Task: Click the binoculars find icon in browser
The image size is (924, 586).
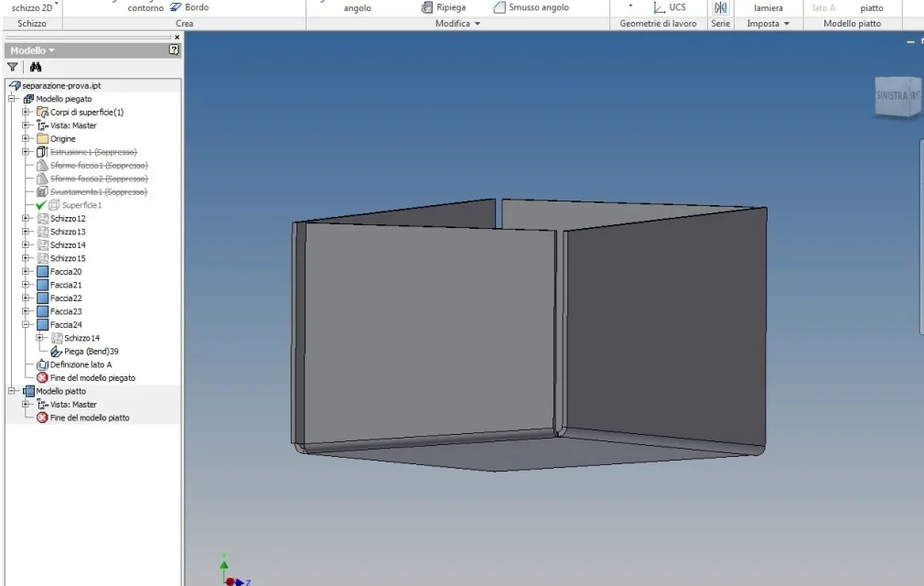Action: 36,67
